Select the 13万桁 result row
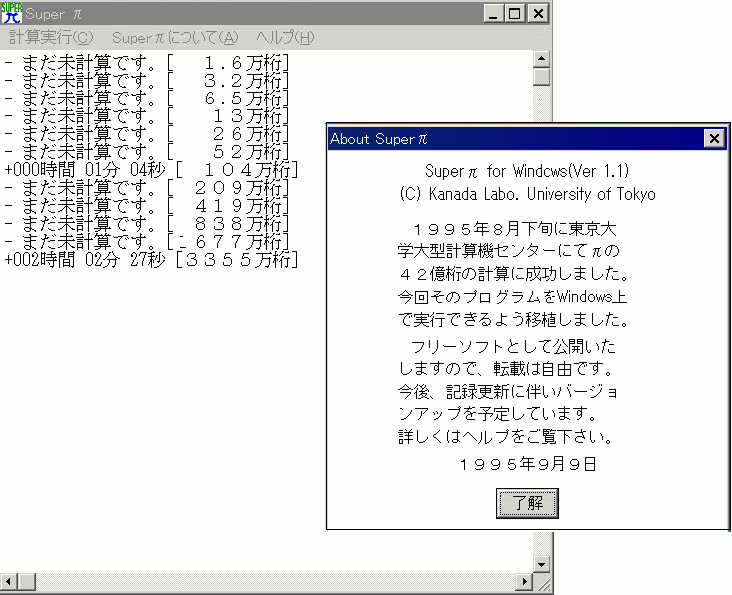The height and width of the screenshot is (595, 732). (147, 116)
